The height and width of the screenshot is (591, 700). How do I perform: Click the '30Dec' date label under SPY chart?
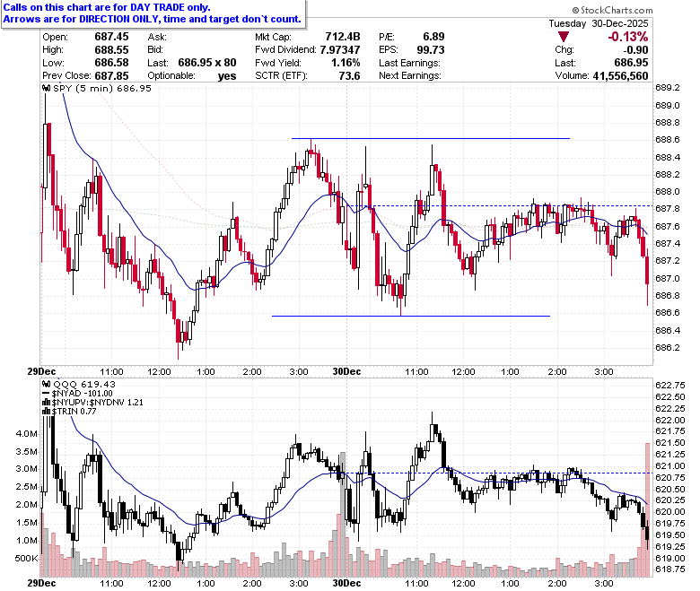(x=347, y=371)
